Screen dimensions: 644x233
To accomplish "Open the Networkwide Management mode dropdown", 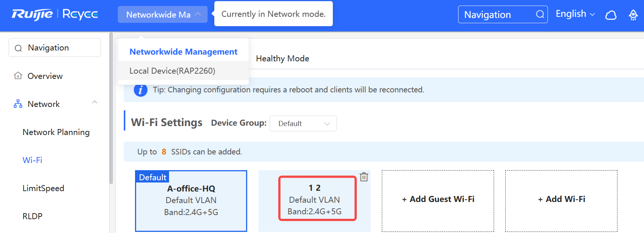I will [162, 15].
